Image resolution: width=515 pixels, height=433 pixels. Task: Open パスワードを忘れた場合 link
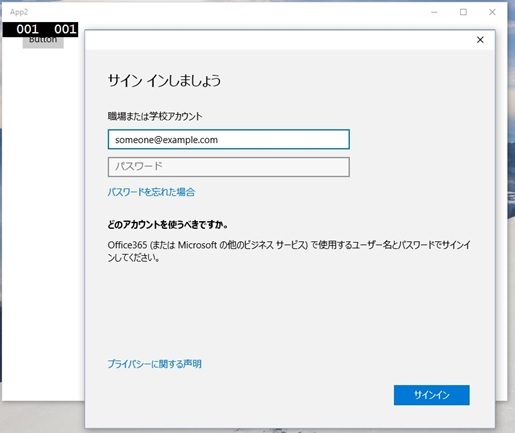(151, 192)
